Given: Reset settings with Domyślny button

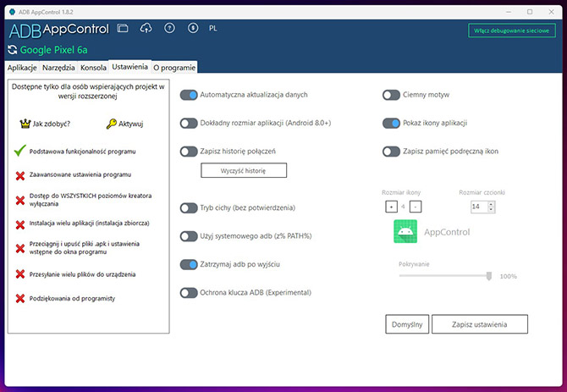Looking at the screenshot, I should click(407, 324).
